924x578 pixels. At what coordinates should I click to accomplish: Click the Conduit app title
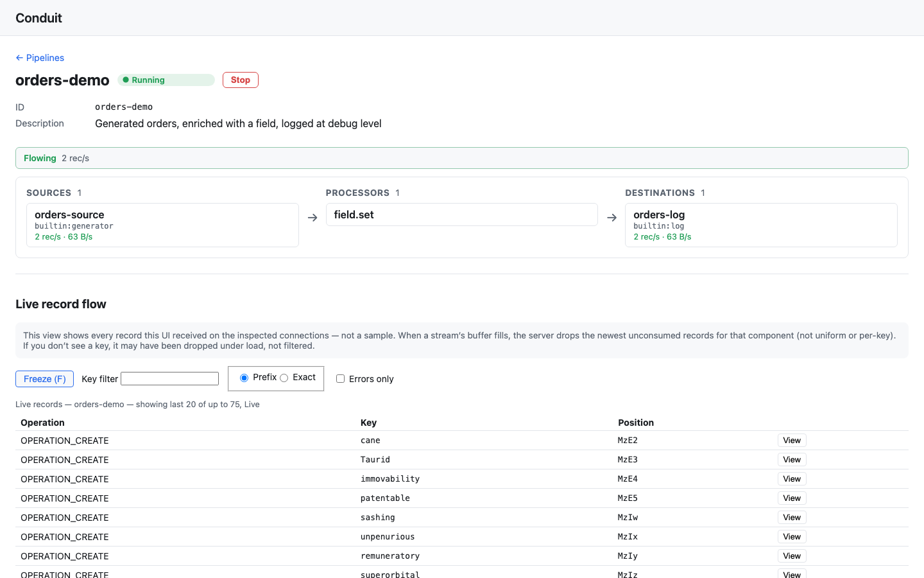pos(38,18)
